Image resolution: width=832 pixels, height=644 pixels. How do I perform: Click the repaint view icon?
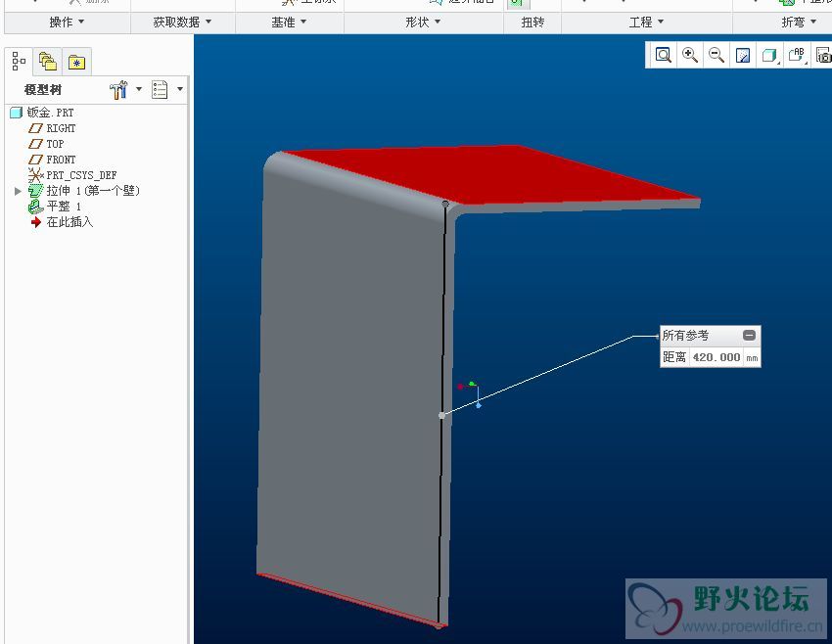[743, 55]
